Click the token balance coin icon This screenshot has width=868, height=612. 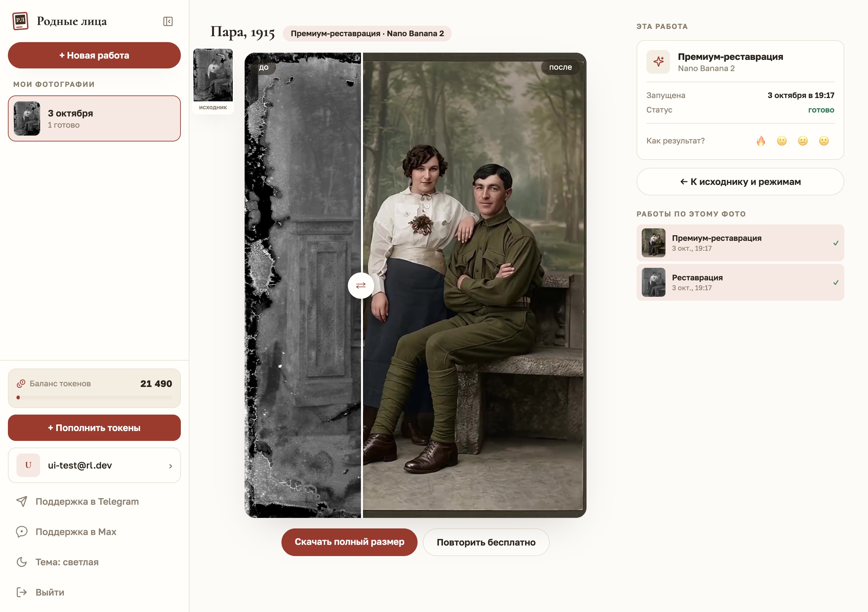tap(21, 384)
